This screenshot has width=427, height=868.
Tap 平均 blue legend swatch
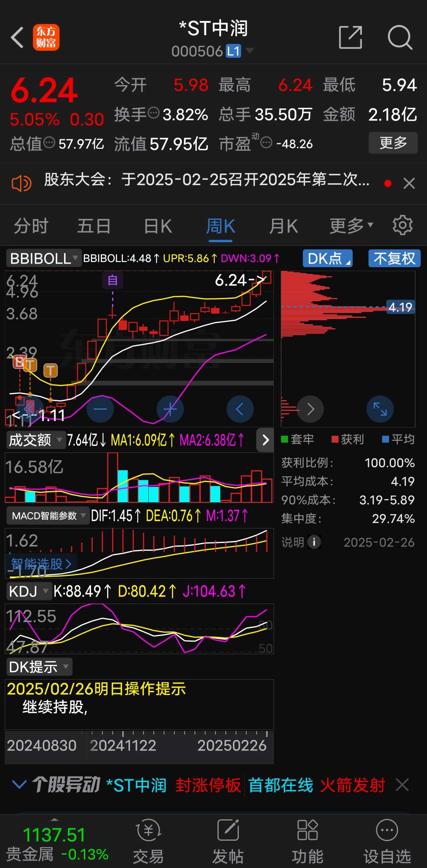coord(385,439)
